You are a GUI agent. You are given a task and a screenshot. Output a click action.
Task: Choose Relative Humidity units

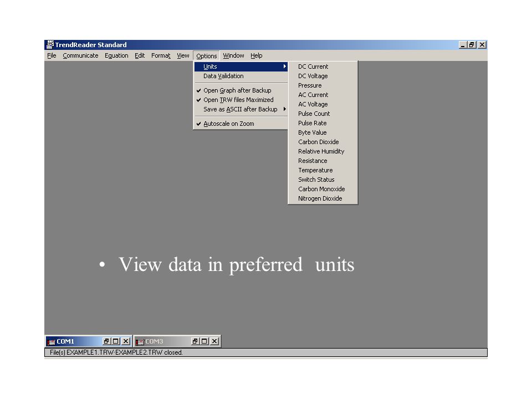(x=323, y=151)
